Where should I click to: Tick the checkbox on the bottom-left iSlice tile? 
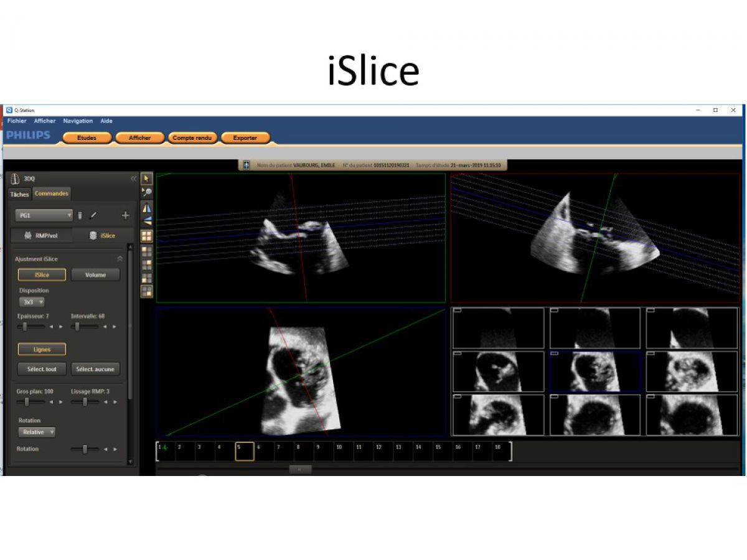coord(457,397)
